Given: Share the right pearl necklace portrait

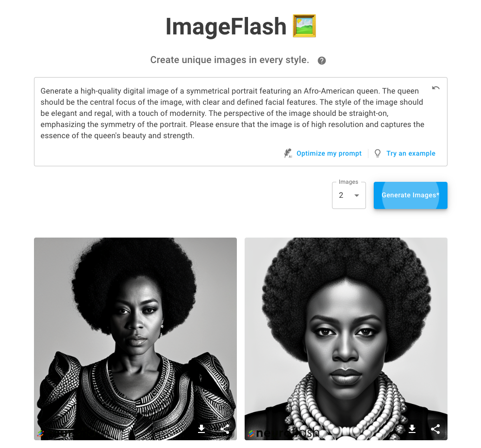Looking at the screenshot, I should pyautogui.click(x=435, y=429).
